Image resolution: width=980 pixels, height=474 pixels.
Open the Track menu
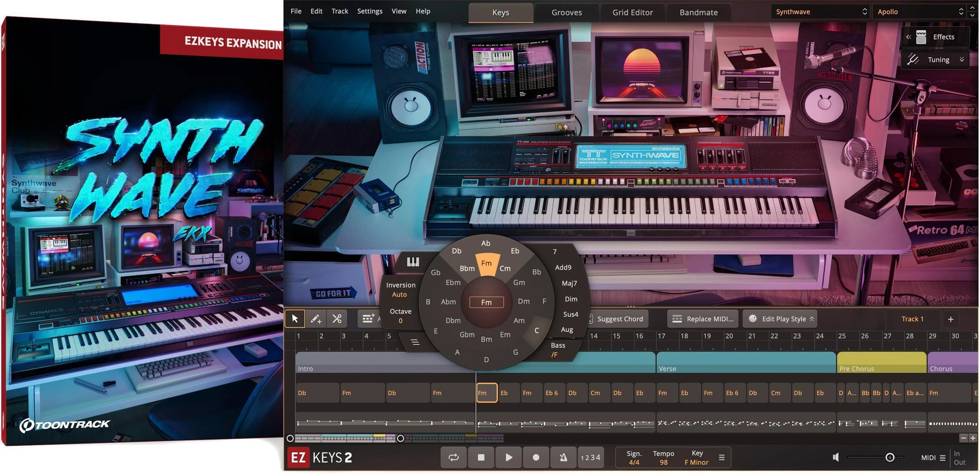click(340, 11)
